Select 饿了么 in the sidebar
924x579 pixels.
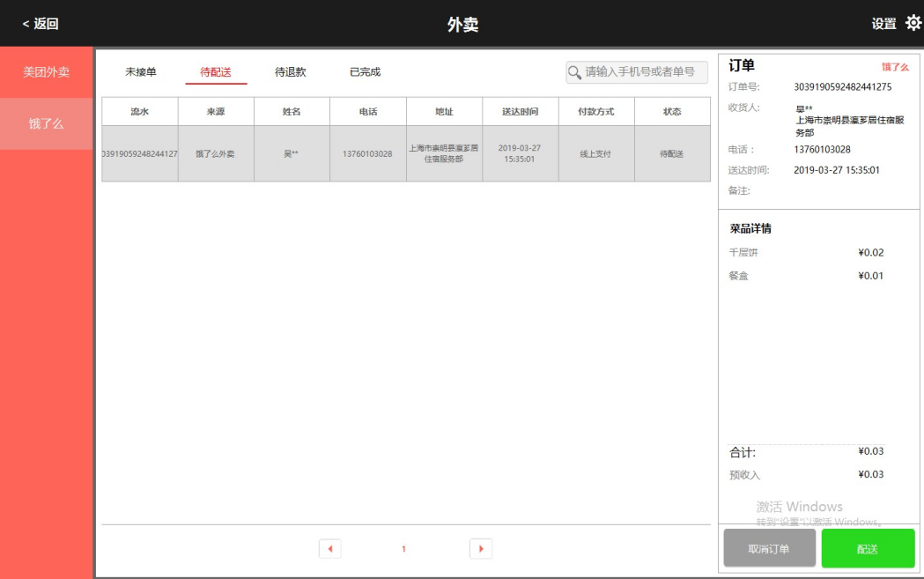coord(46,123)
